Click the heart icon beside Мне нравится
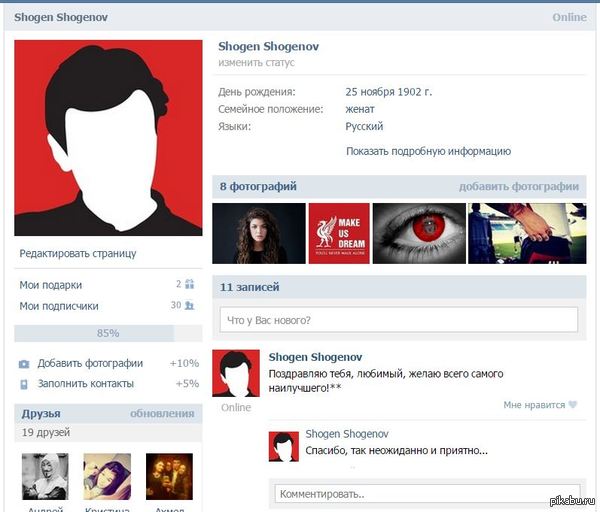The image size is (600, 512). [573, 405]
